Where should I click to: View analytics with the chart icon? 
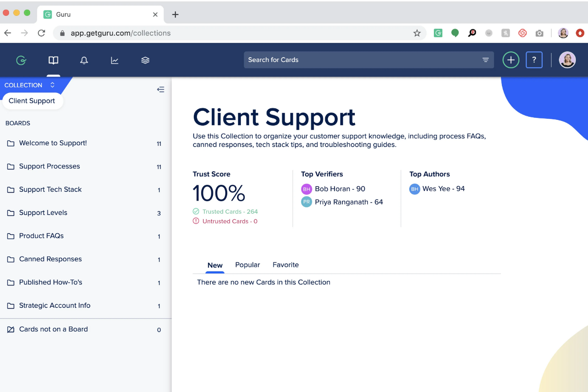click(114, 60)
